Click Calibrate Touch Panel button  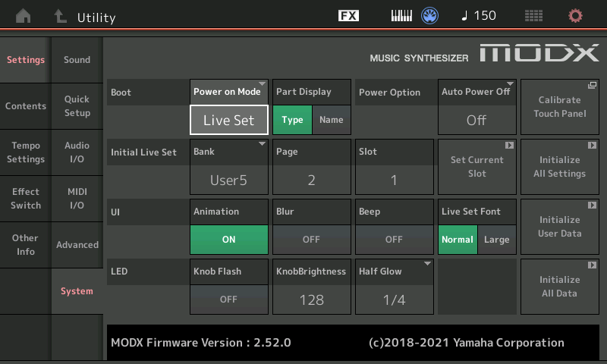[x=559, y=107]
